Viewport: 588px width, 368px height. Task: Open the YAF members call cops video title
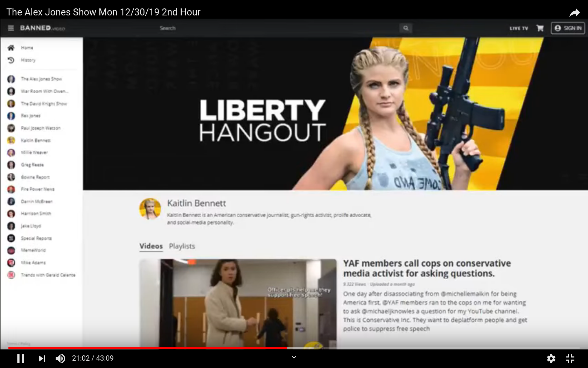[x=427, y=268]
